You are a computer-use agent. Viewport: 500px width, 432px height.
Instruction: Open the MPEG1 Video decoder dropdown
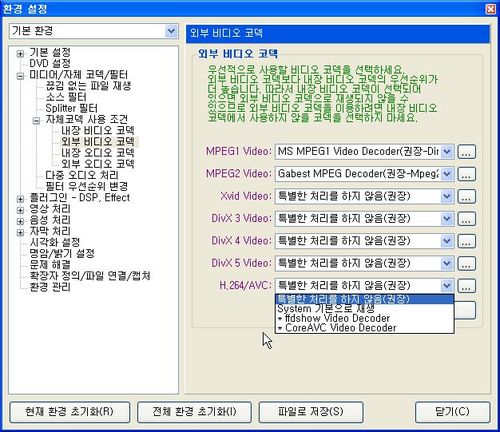447,152
